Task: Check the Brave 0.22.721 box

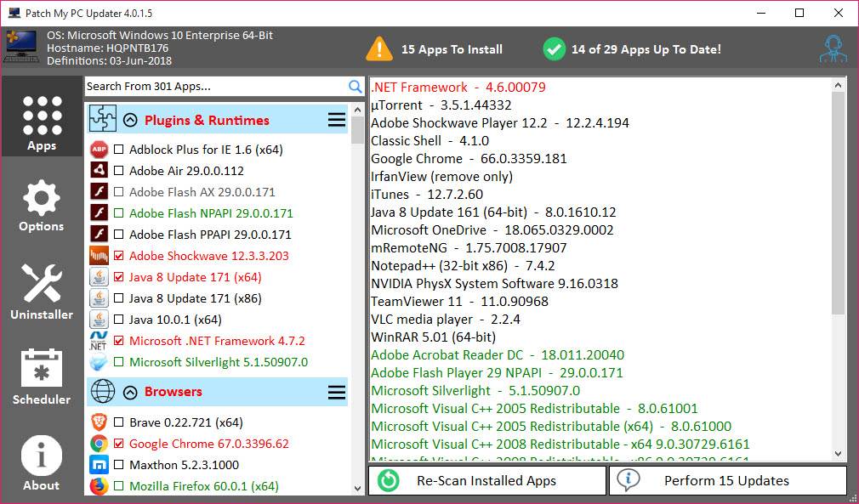Action: pos(119,422)
